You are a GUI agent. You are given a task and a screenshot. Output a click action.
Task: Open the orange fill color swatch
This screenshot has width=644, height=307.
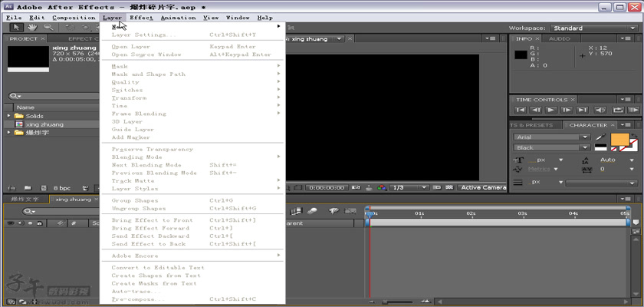point(619,140)
